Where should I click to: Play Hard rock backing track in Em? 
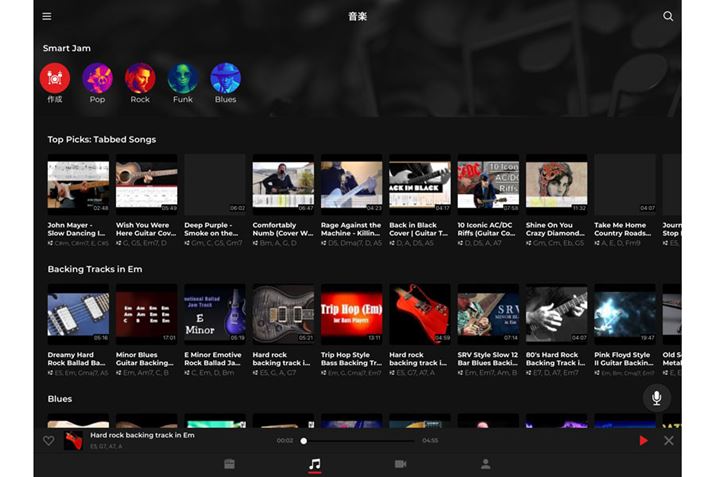pyautogui.click(x=643, y=441)
